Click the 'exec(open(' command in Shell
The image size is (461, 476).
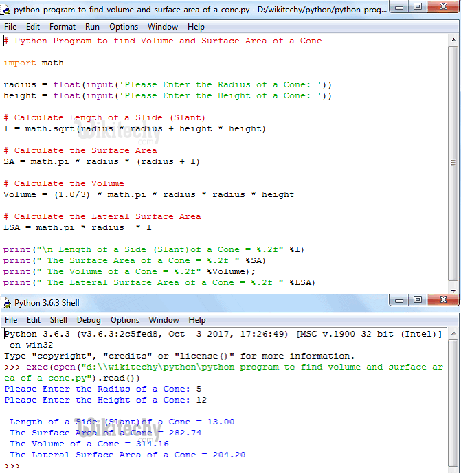(223, 372)
